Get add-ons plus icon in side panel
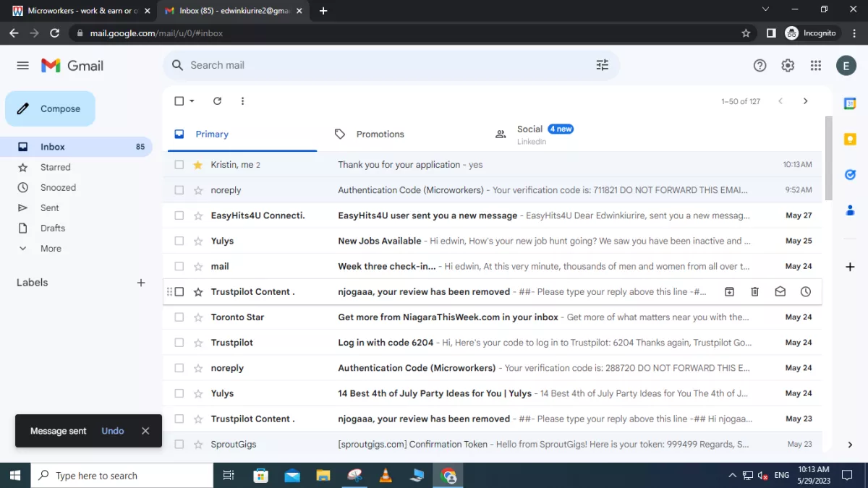 pos(850,267)
